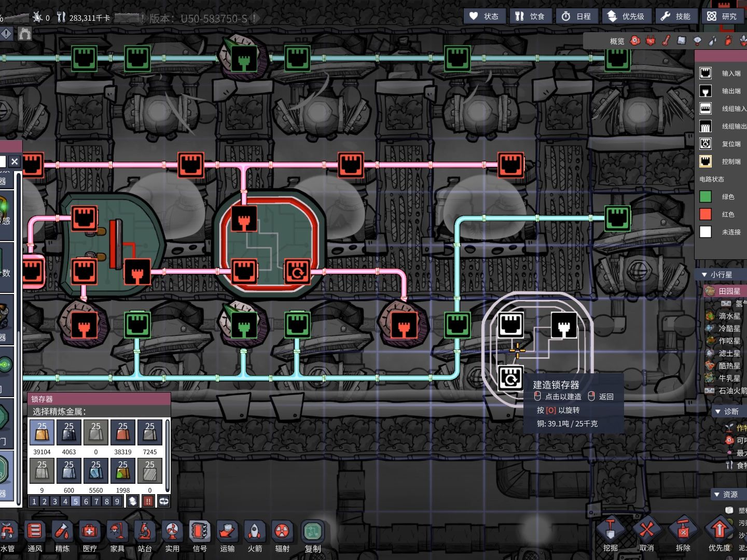Select the refined metal option with 600
Image resolution: width=747 pixels, height=560 pixels.
pyautogui.click(x=69, y=471)
